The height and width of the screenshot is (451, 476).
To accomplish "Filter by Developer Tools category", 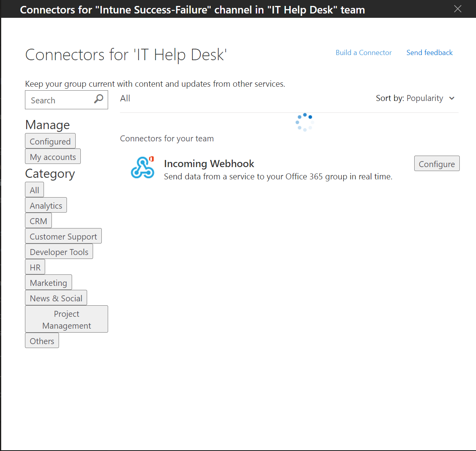I will click(59, 251).
